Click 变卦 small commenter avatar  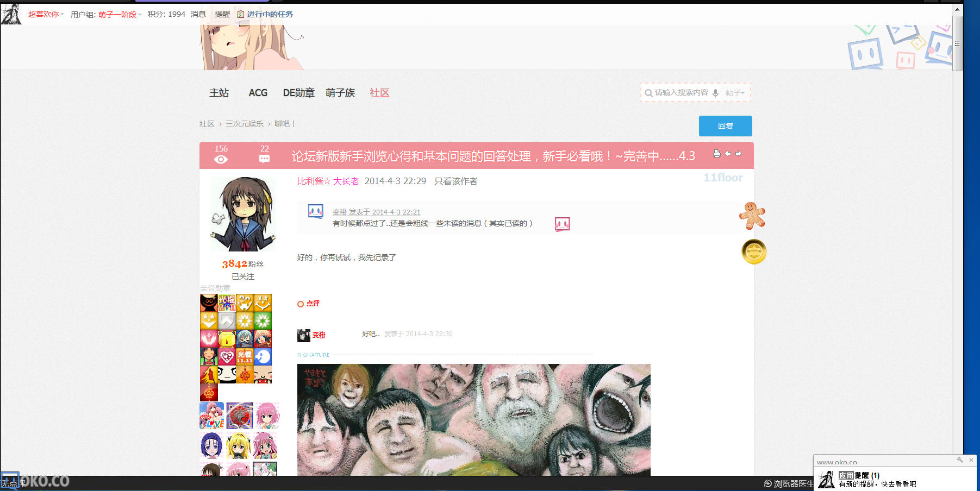tap(304, 335)
